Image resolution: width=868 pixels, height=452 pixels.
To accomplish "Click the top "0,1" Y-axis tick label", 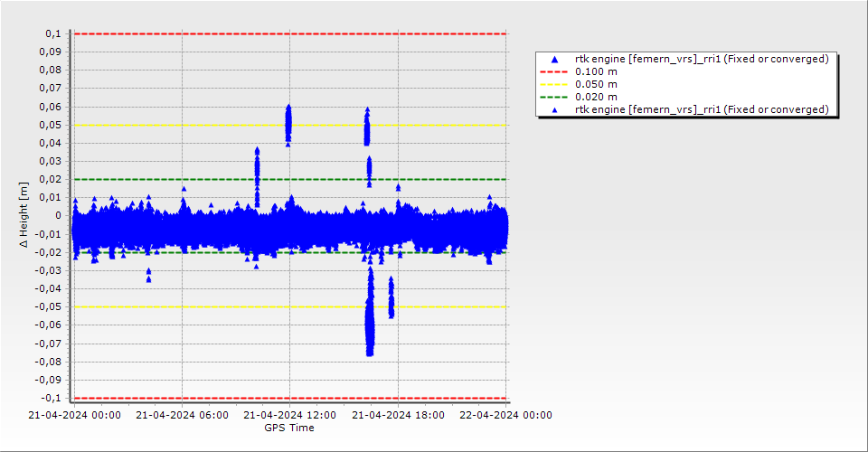I will (52, 33).
